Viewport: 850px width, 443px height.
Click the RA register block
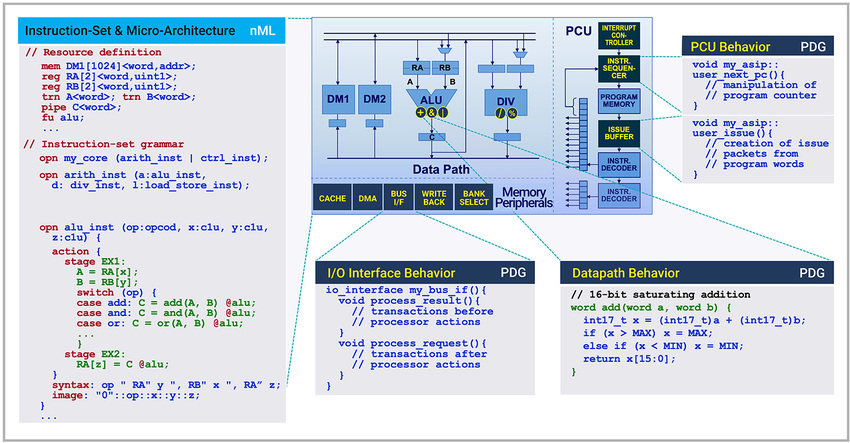416,67
